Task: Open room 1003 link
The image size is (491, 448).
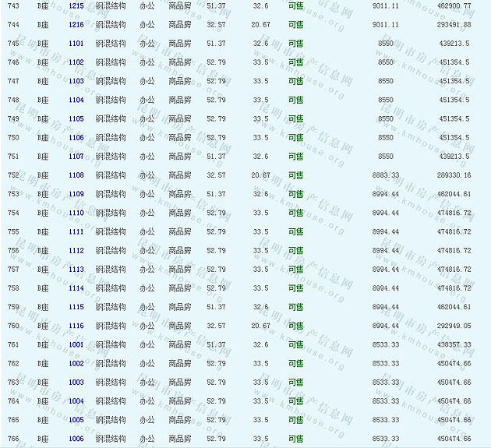Action: (x=76, y=383)
